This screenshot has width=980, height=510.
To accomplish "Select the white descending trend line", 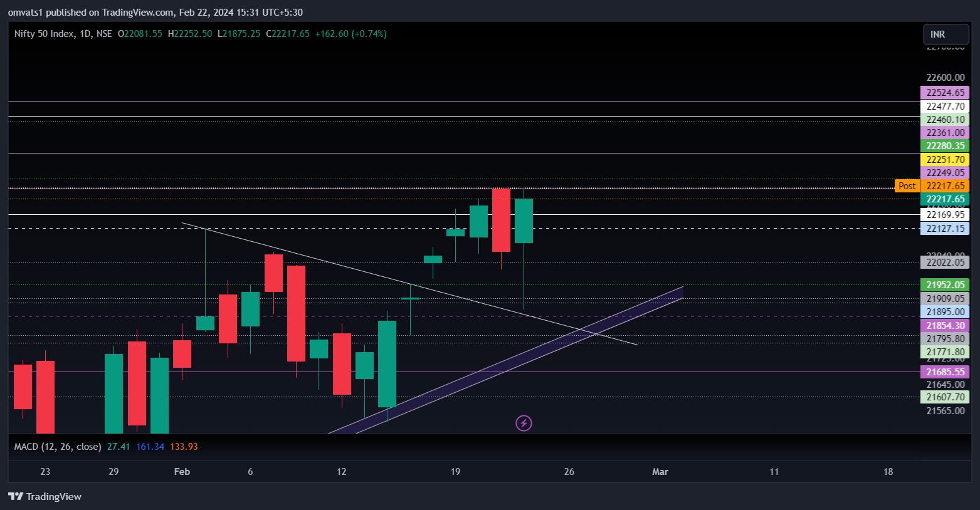I will pos(409,283).
